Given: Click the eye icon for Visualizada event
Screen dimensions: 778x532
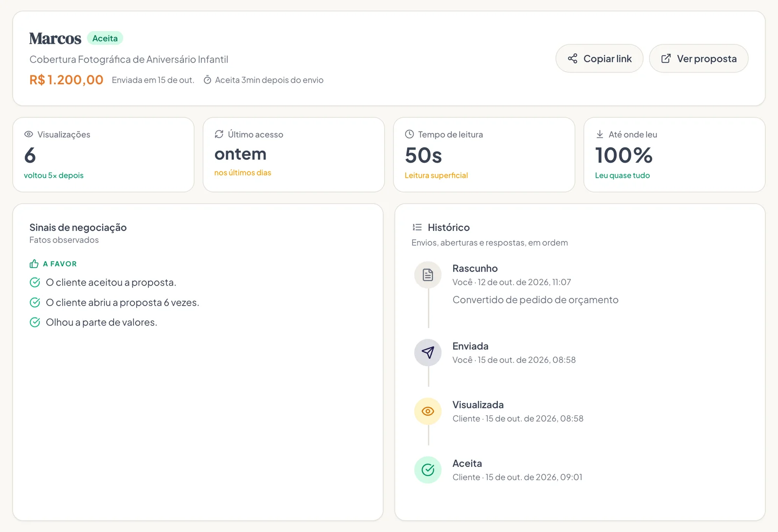Looking at the screenshot, I should pyautogui.click(x=428, y=412).
